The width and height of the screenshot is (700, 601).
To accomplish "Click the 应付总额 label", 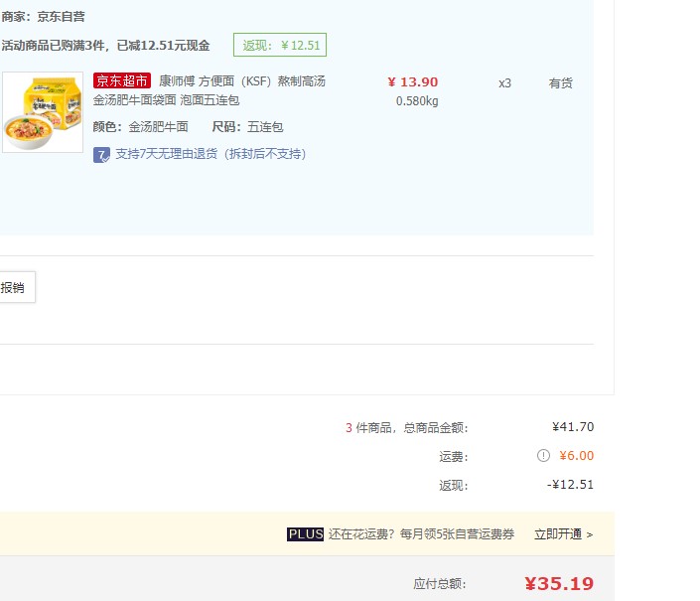I will [440, 583].
